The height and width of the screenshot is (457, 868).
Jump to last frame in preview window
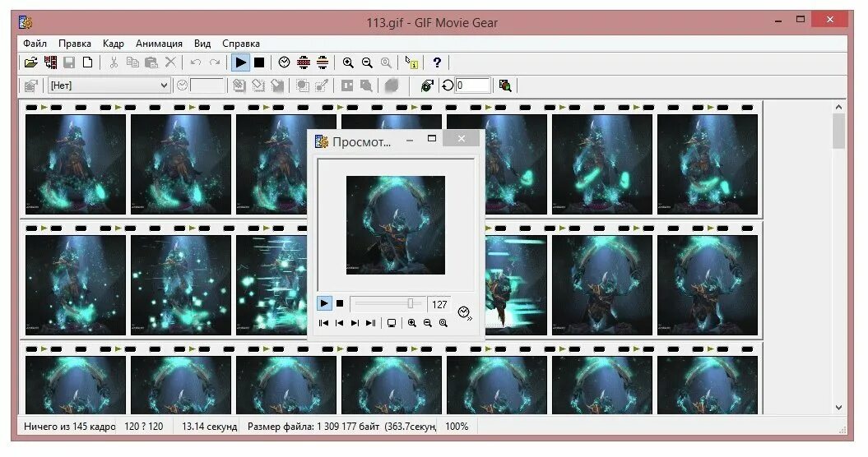(370, 323)
